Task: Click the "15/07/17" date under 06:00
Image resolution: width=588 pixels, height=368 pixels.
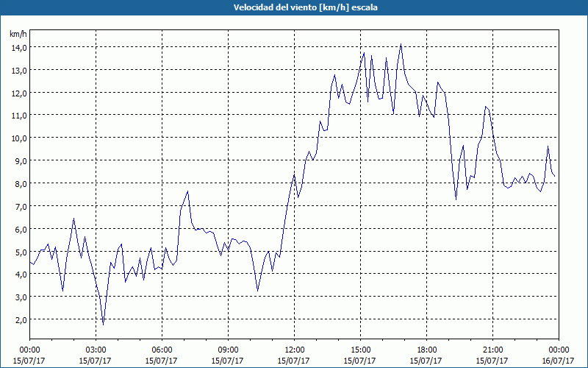Action: click(162, 361)
